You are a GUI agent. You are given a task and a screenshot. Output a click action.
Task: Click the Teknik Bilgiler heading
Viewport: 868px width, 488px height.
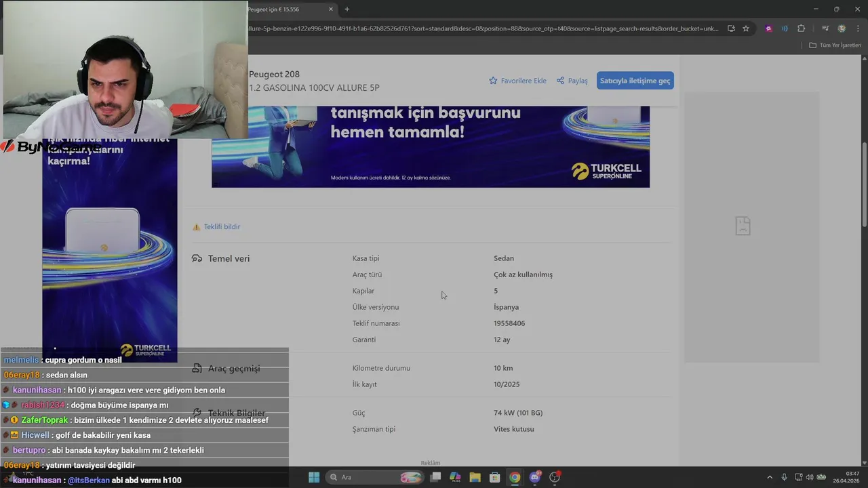tap(237, 413)
